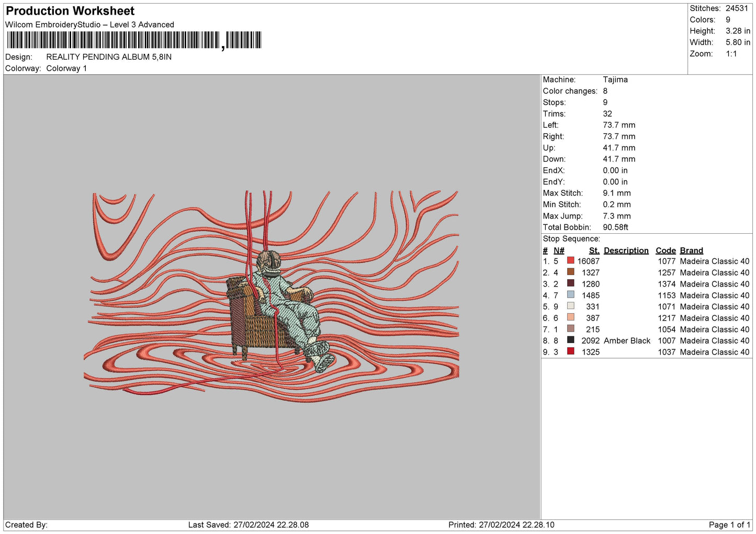This screenshot has width=756, height=534.
Task: Click the Max Jump value 7.3 mm
Action: pos(617,216)
